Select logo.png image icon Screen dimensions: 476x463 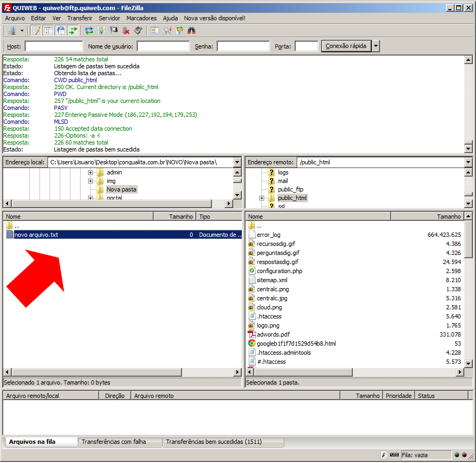pos(252,325)
